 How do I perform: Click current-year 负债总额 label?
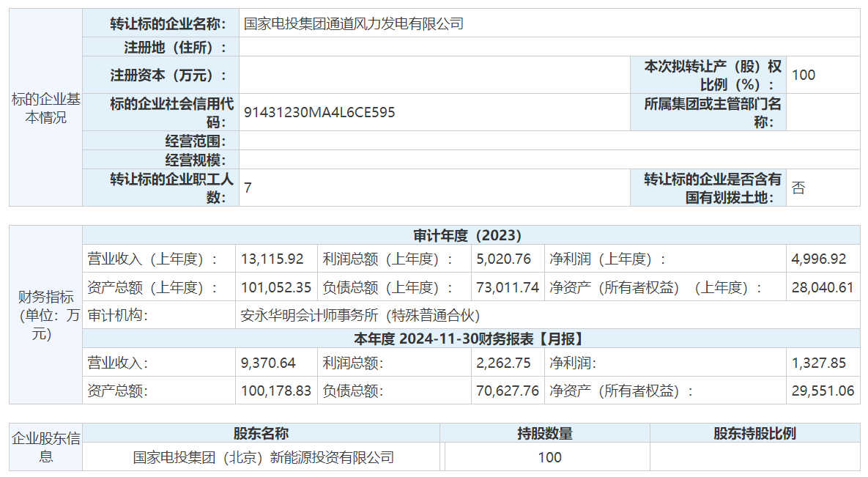(x=353, y=391)
